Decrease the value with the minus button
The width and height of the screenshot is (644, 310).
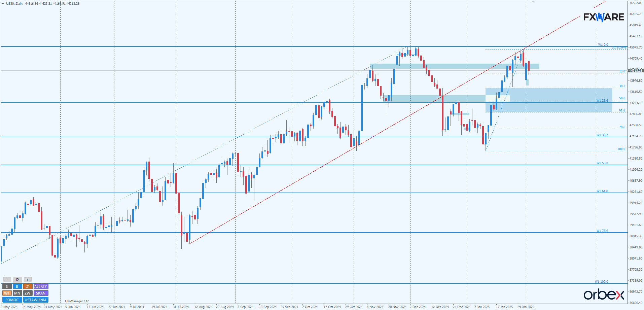coord(7,280)
